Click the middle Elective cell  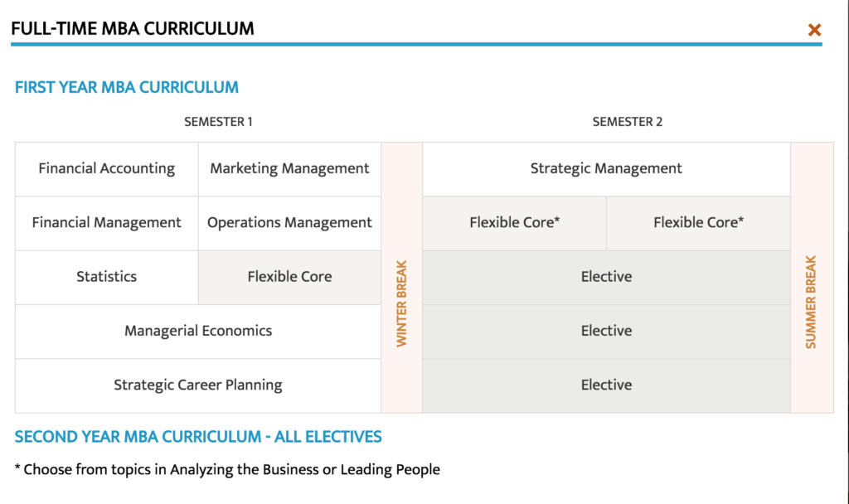(606, 331)
